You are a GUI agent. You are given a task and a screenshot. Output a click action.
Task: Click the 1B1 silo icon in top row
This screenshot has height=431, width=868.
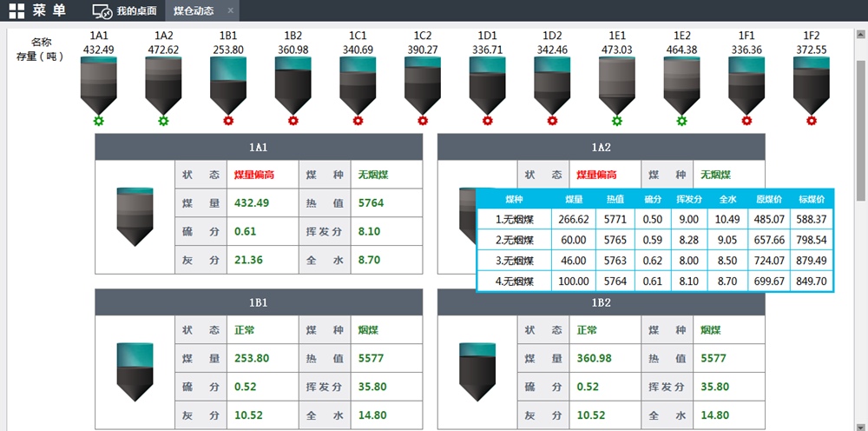coord(228,85)
